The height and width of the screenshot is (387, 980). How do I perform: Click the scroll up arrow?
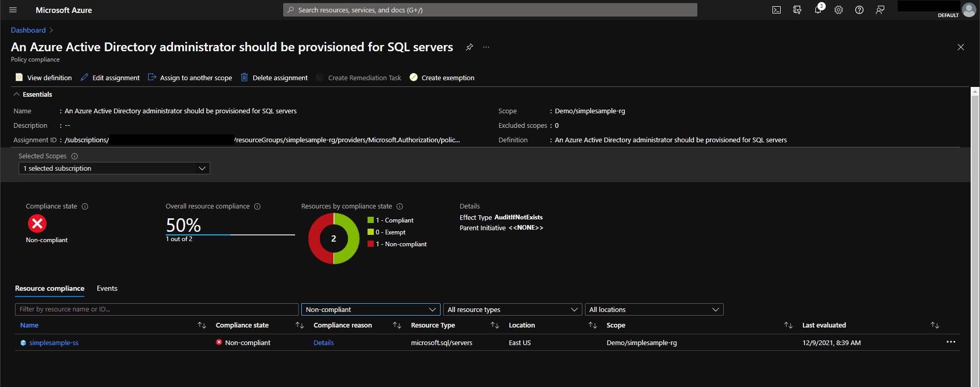pos(975,92)
